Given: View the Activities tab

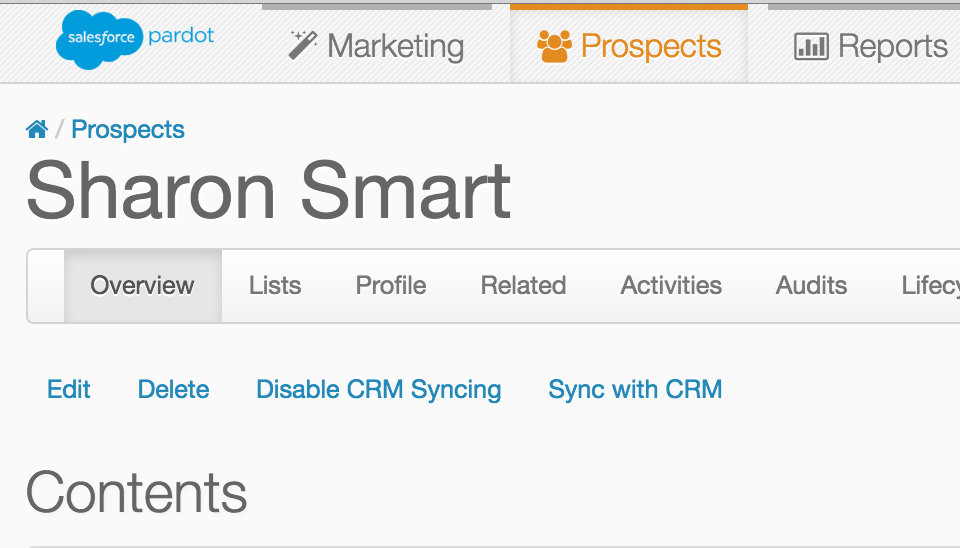Looking at the screenshot, I should point(671,286).
